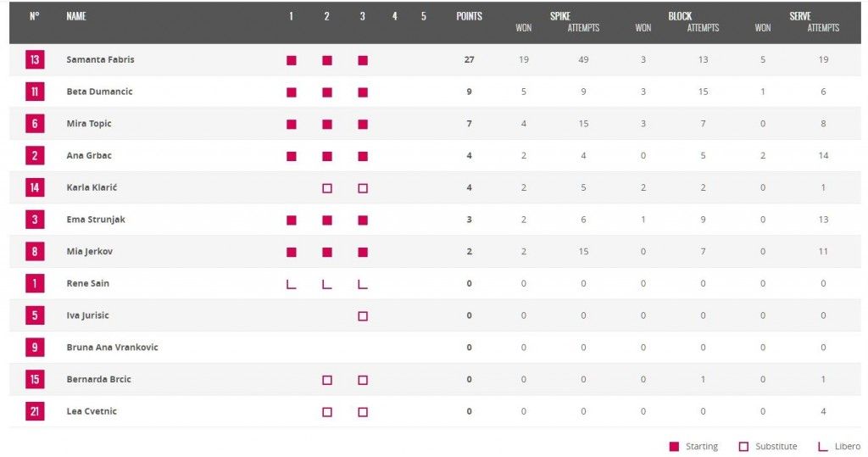Open player Mira Topic's name link
868x457 pixels.
pyautogui.click(x=89, y=124)
